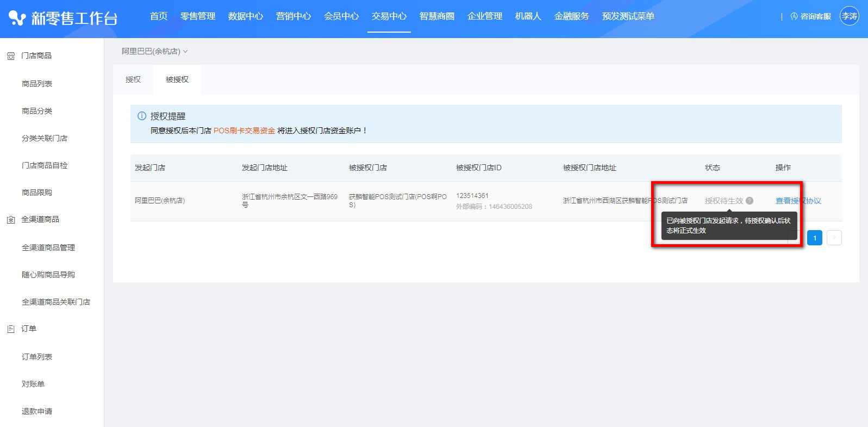Viewport: 868px width, 427px height.
Task: Open the 智慧商圈 menu
Action: pos(437,16)
